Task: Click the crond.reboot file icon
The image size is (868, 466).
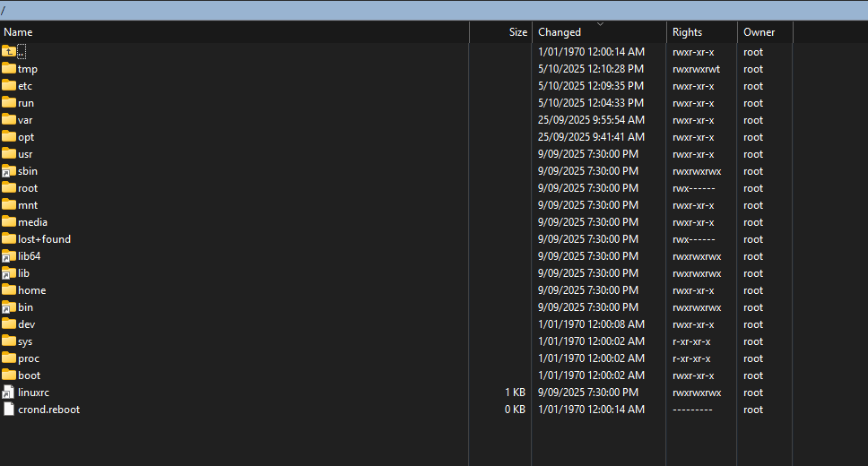Action: [x=9, y=409]
